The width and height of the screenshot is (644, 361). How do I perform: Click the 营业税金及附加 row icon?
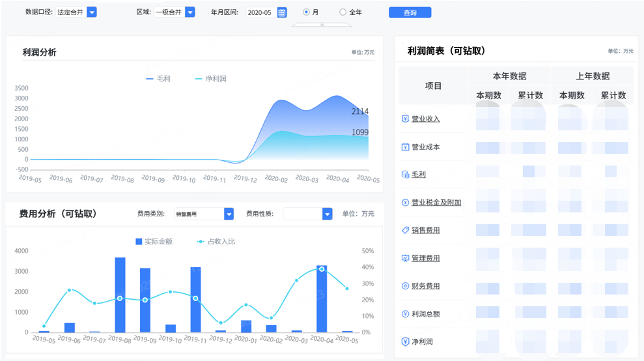[405, 202]
